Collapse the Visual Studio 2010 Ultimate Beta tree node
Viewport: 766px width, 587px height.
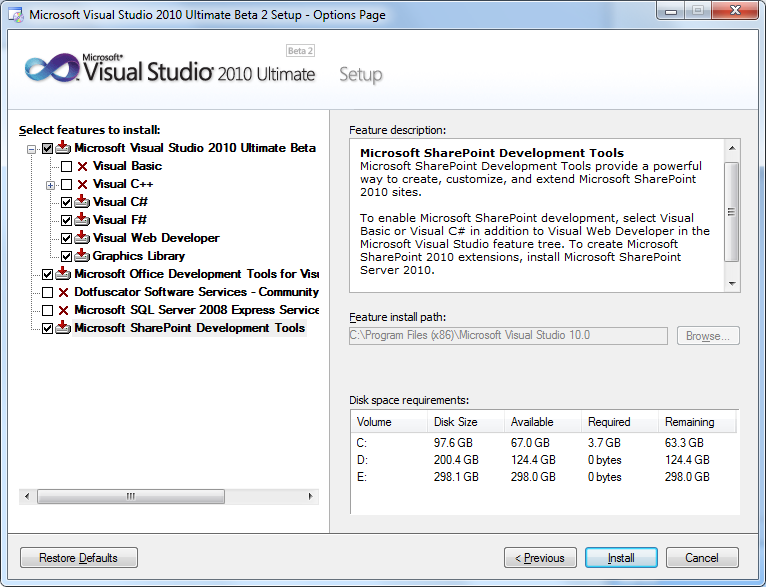pos(31,149)
